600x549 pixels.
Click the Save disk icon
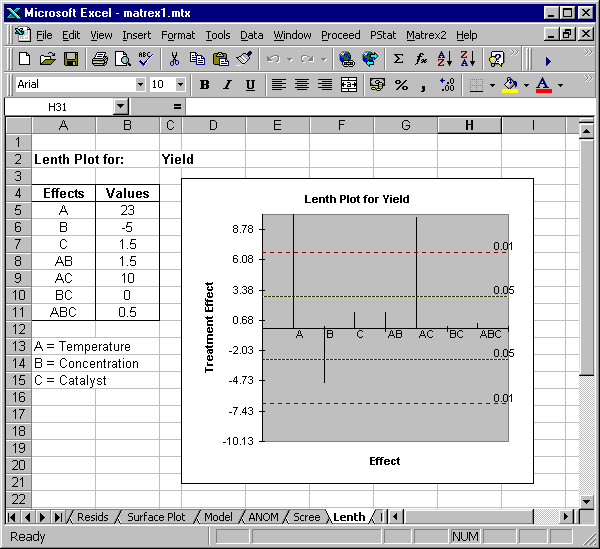[71, 59]
